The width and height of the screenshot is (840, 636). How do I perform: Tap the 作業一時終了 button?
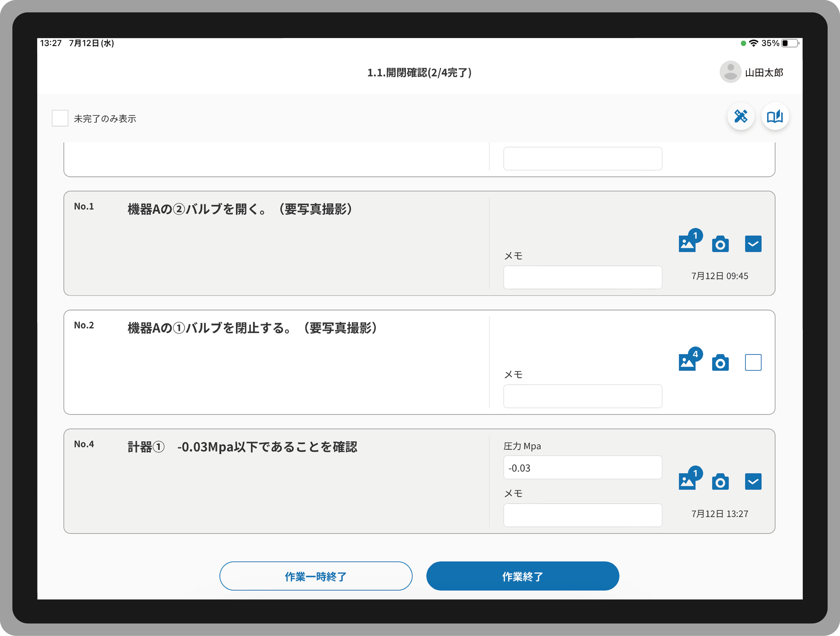point(316,576)
